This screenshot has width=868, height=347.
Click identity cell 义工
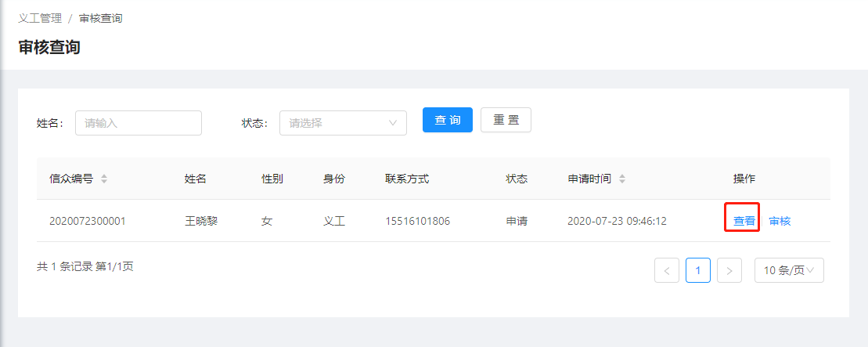click(334, 221)
